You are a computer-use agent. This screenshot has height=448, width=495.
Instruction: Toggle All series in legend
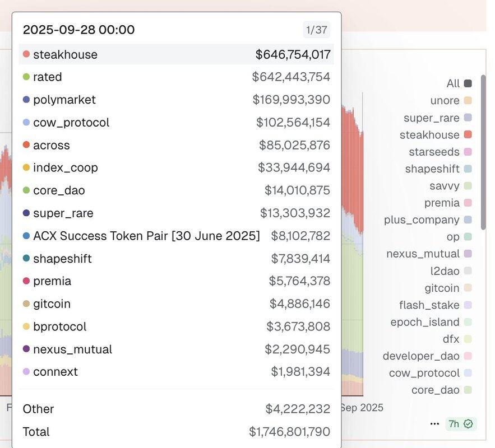459,83
